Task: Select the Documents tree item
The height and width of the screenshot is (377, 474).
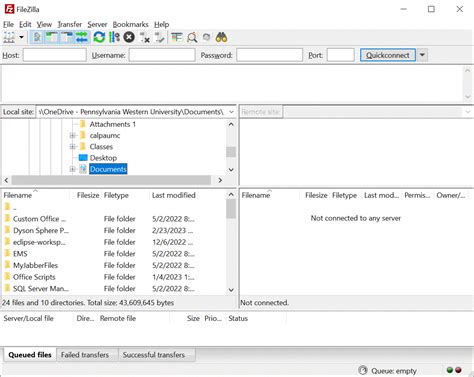Action: 108,169
